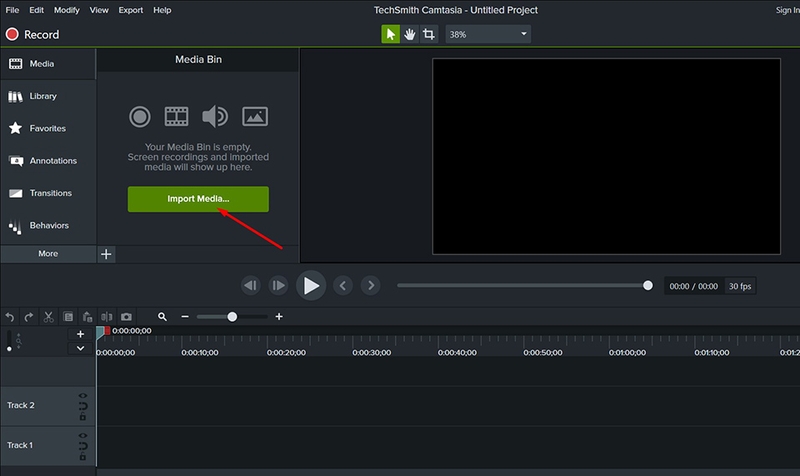
Task: Click the 0:00:30;00 mark on timeline ruler
Action: click(x=371, y=353)
